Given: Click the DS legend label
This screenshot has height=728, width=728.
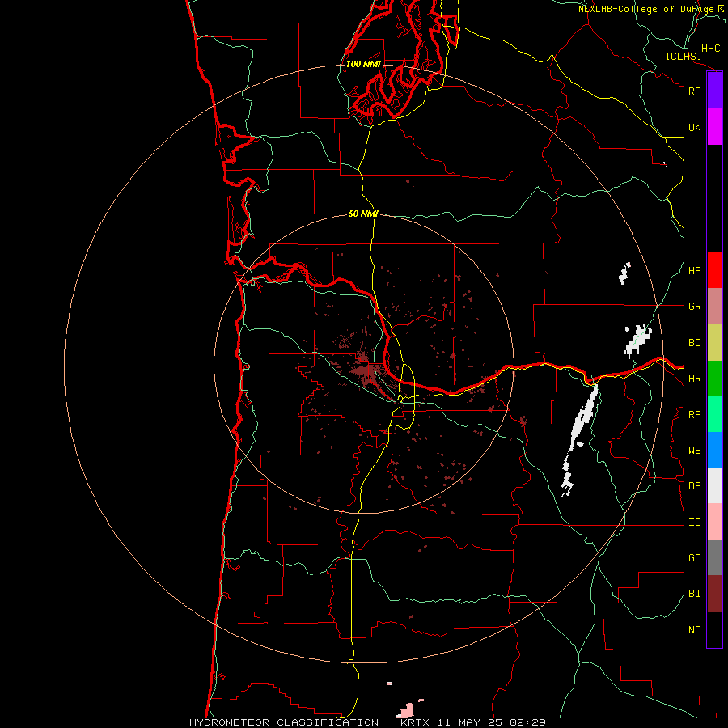Looking at the screenshot, I should pyautogui.click(x=694, y=486).
